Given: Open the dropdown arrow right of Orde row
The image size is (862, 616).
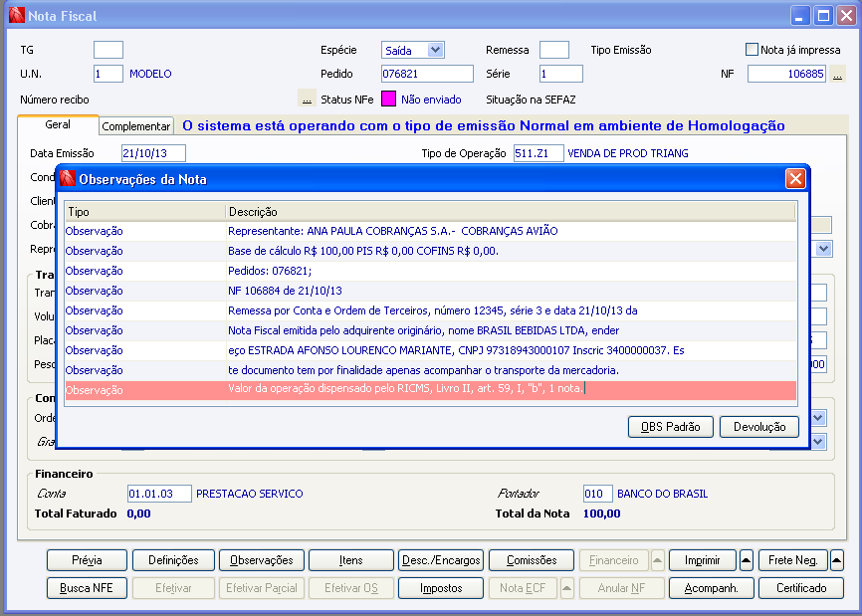Looking at the screenshot, I should tap(818, 418).
